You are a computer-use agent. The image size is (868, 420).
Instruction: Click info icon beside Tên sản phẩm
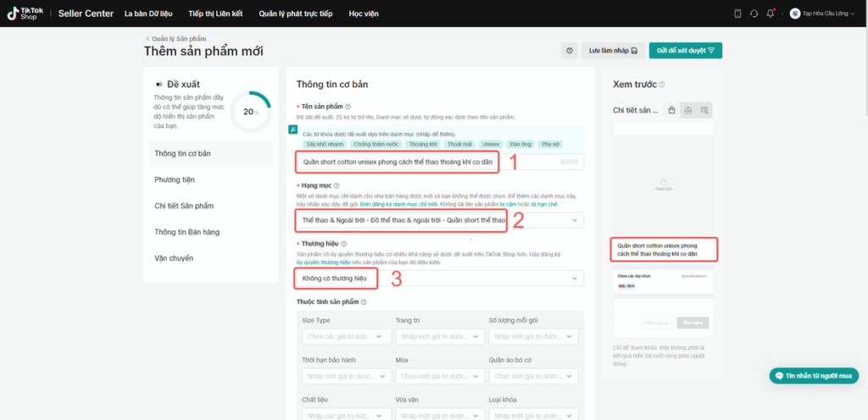tap(348, 107)
